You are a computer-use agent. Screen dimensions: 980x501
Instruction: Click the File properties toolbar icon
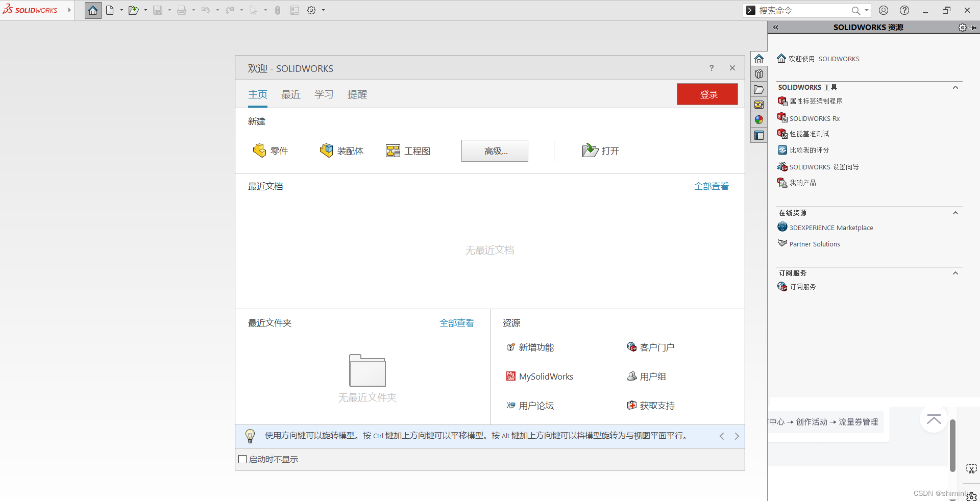pyautogui.click(x=295, y=10)
